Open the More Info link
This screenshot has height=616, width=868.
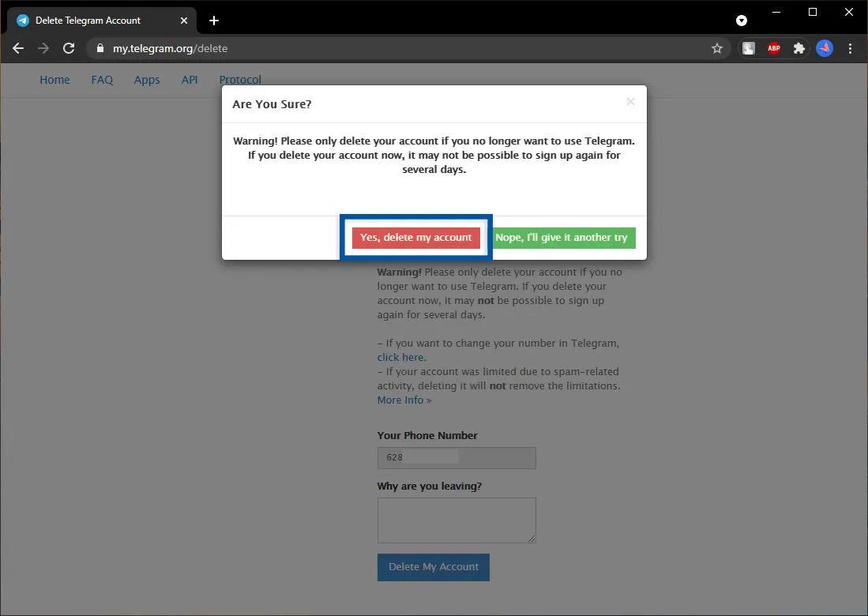click(x=404, y=400)
